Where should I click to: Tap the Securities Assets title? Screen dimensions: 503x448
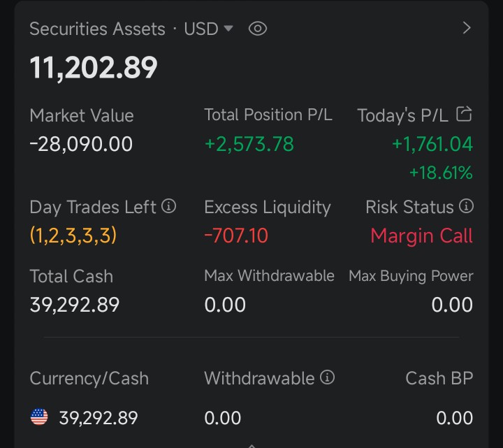[x=97, y=29]
